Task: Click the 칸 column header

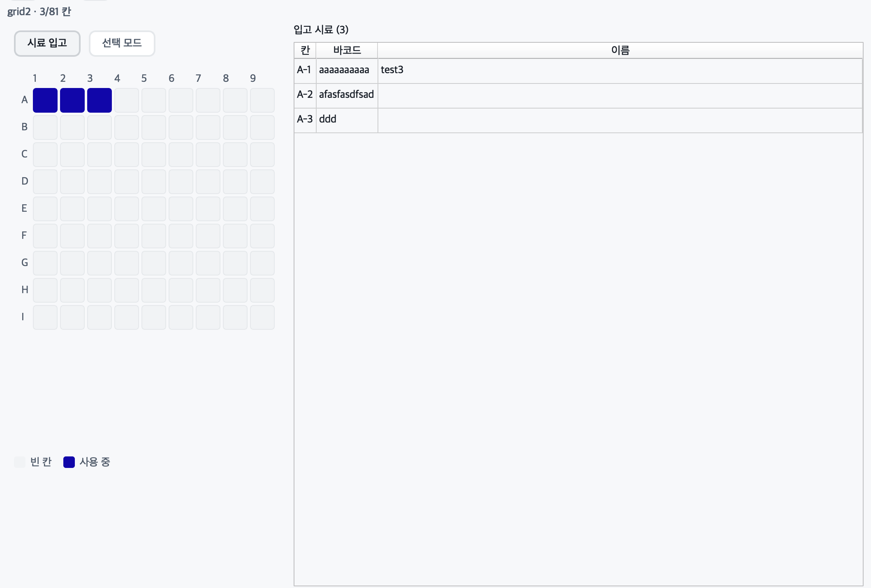Action: click(x=305, y=51)
